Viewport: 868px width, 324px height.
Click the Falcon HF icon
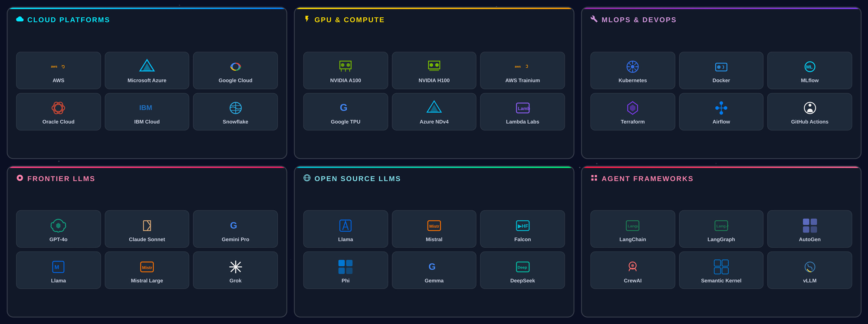523,226
